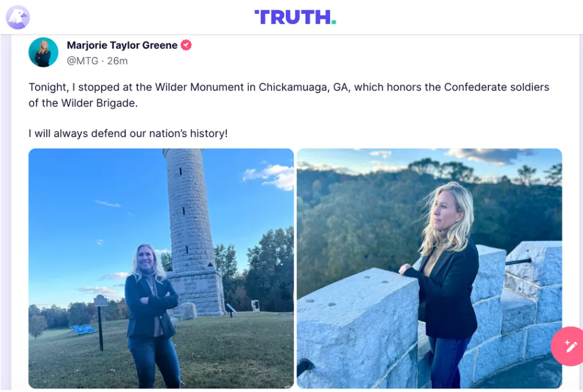Click the "Wilder Brigade" text in post

coord(99,103)
